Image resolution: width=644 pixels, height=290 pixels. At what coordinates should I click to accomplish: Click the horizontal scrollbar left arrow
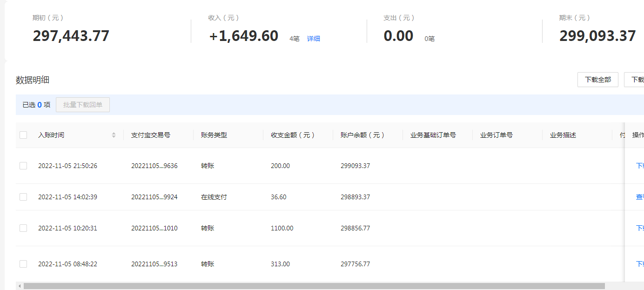[19, 286]
